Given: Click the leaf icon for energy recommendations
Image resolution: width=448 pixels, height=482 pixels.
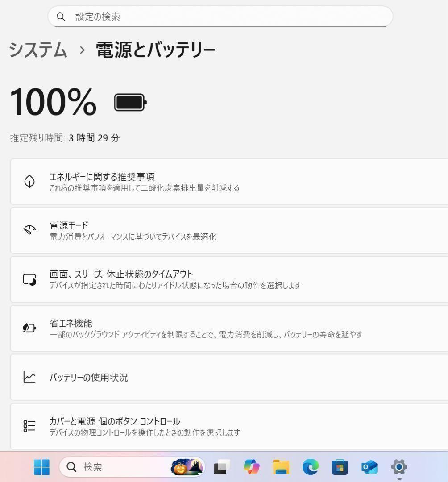Looking at the screenshot, I should click(x=29, y=182).
